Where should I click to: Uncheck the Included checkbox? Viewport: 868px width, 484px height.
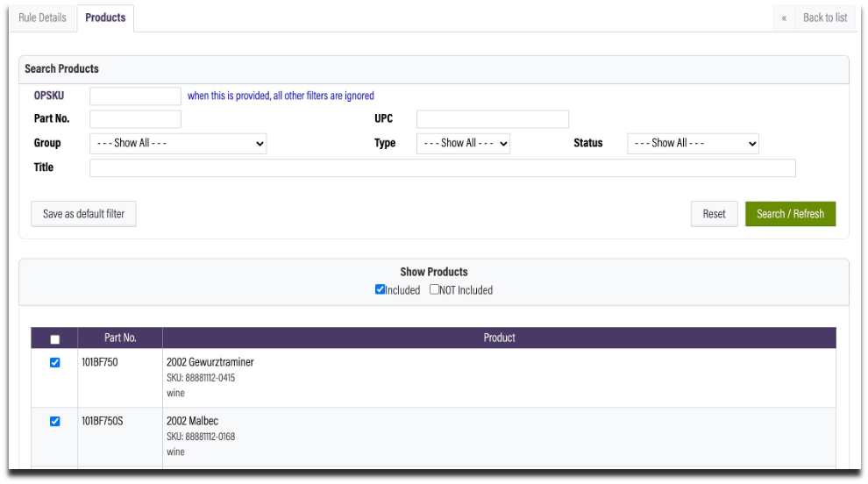(380, 289)
